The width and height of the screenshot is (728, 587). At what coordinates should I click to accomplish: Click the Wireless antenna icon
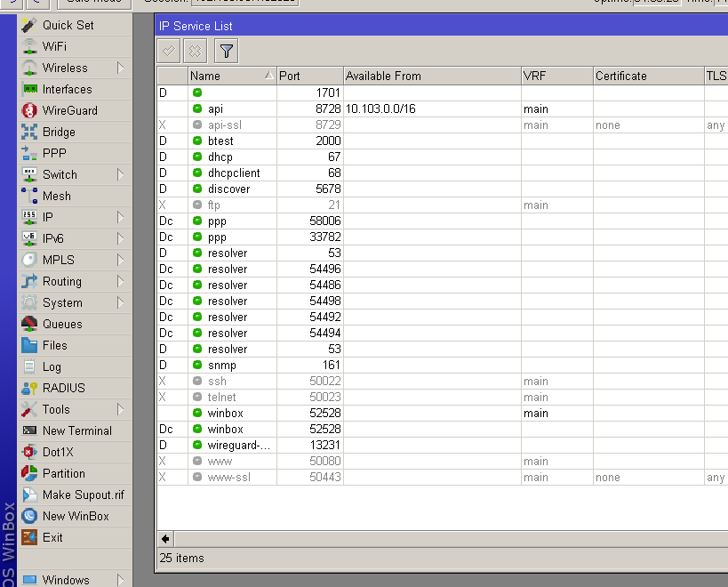click(29, 68)
